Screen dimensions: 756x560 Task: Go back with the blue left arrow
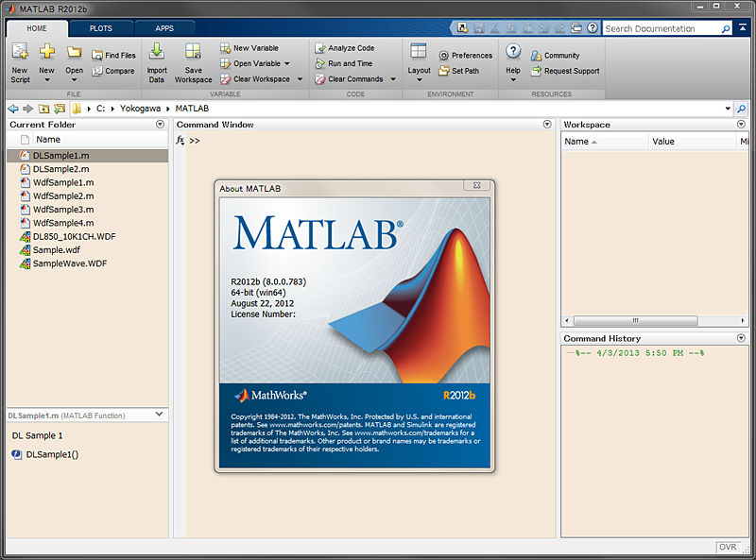click(x=13, y=109)
